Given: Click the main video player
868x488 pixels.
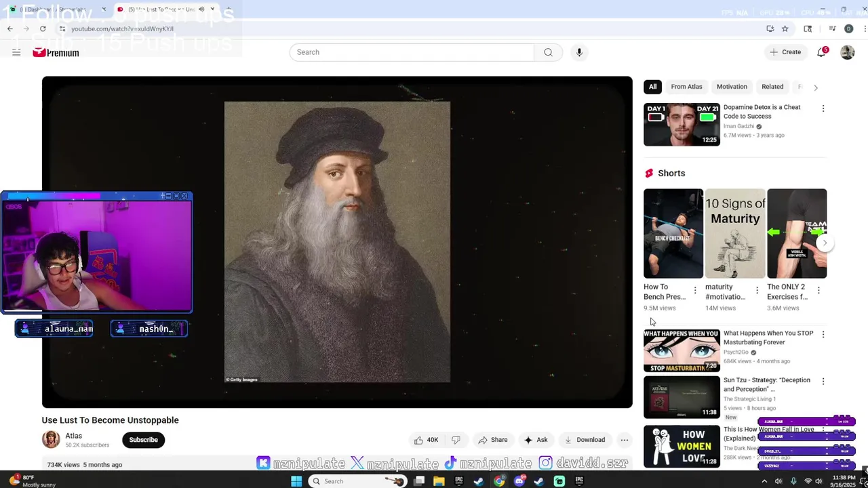Looking at the screenshot, I should coord(337,242).
